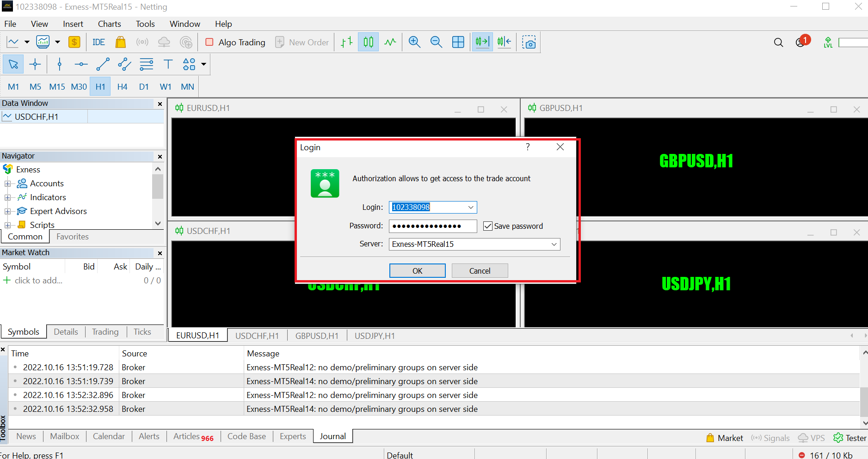Open dropdown arrow next to profiles icon
Viewport: 868px width, 459px height.
pos(57,42)
